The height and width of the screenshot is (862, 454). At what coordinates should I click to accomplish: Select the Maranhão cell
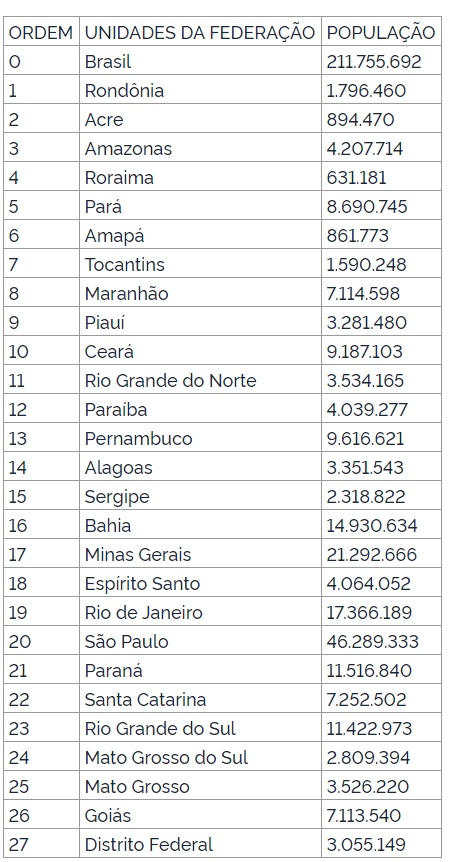200,293
